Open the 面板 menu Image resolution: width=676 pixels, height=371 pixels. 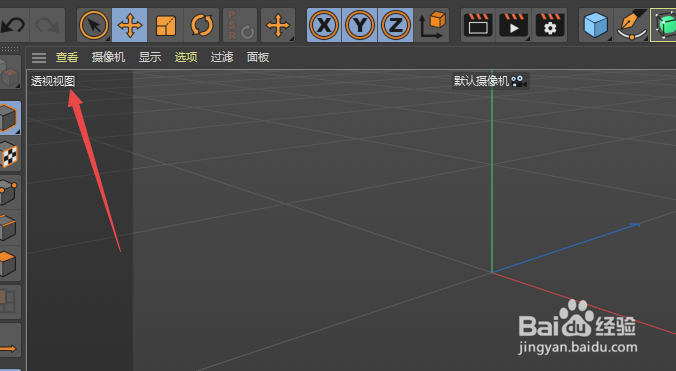258,57
